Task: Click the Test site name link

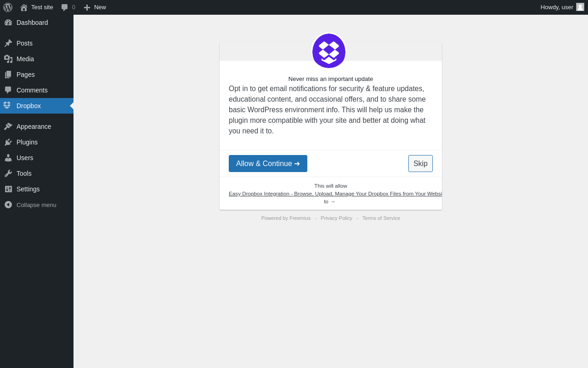Action: coord(42,7)
